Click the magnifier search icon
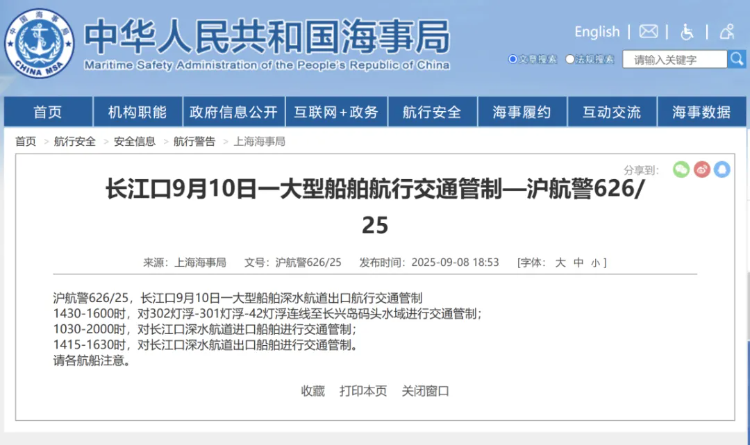The width and height of the screenshot is (750, 445). [x=738, y=59]
